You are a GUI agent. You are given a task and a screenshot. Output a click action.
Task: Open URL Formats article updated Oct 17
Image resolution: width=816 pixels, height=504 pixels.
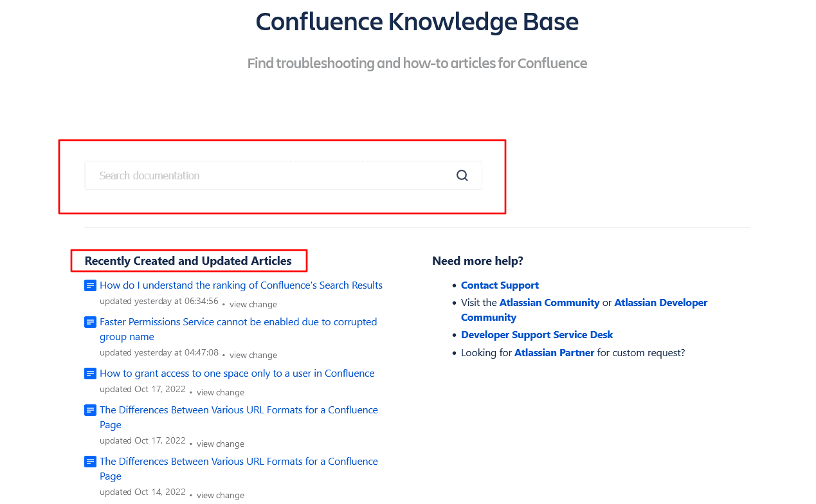pyautogui.click(x=239, y=410)
